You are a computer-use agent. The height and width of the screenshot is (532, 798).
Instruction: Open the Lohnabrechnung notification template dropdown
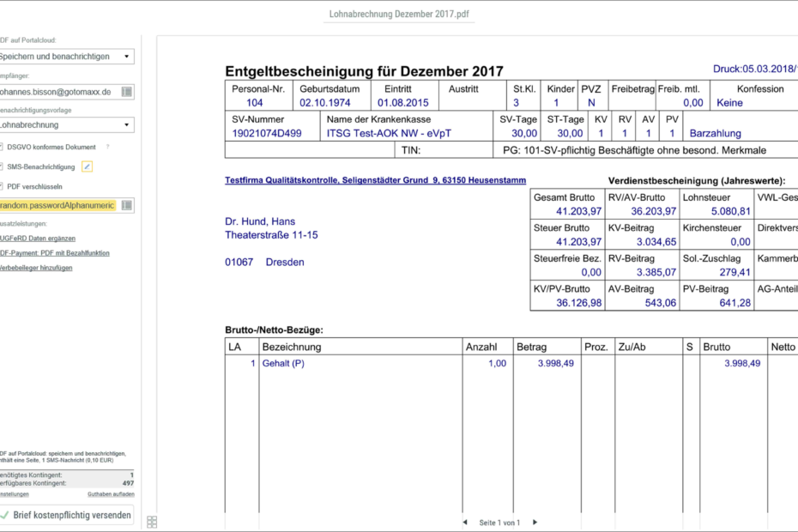tap(66, 124)
